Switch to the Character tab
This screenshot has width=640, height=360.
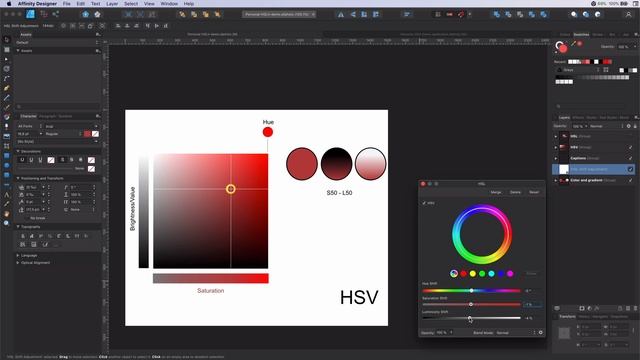tap(29, 116)
